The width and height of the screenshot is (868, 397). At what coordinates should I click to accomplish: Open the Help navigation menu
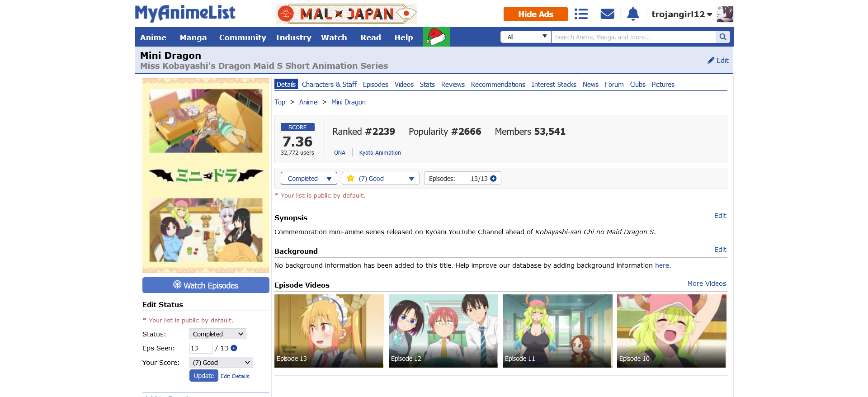(x=404, y=38)
